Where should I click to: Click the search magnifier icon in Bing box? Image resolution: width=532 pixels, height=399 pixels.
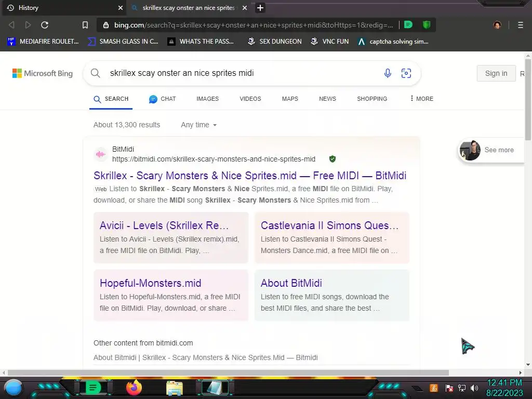(x=96, y=73)
